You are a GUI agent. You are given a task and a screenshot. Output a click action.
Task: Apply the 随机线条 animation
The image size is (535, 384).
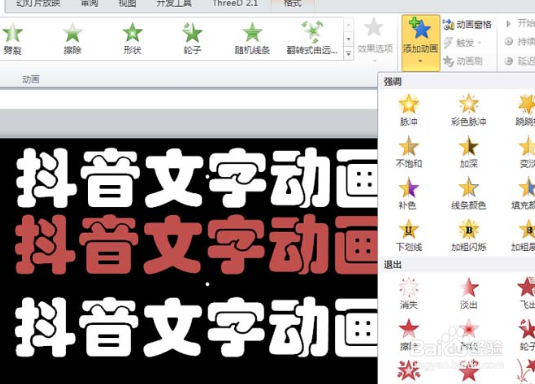(x=252, y=39)
